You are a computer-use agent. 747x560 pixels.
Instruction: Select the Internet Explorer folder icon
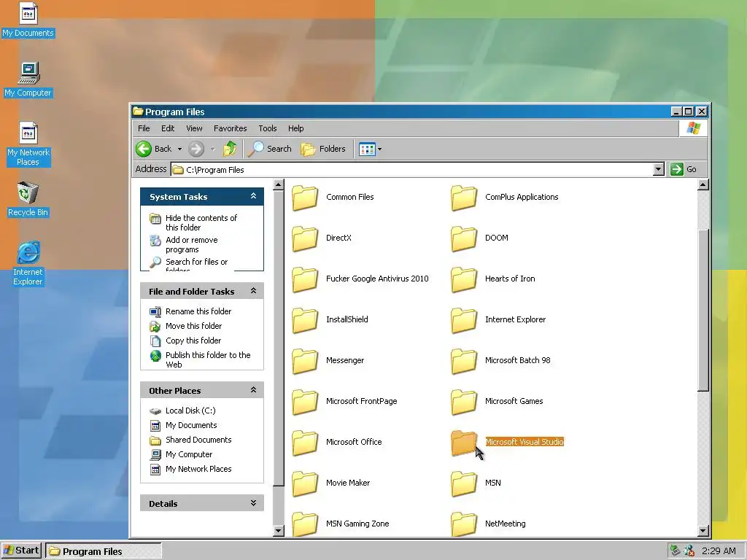(x=464, y=320)
